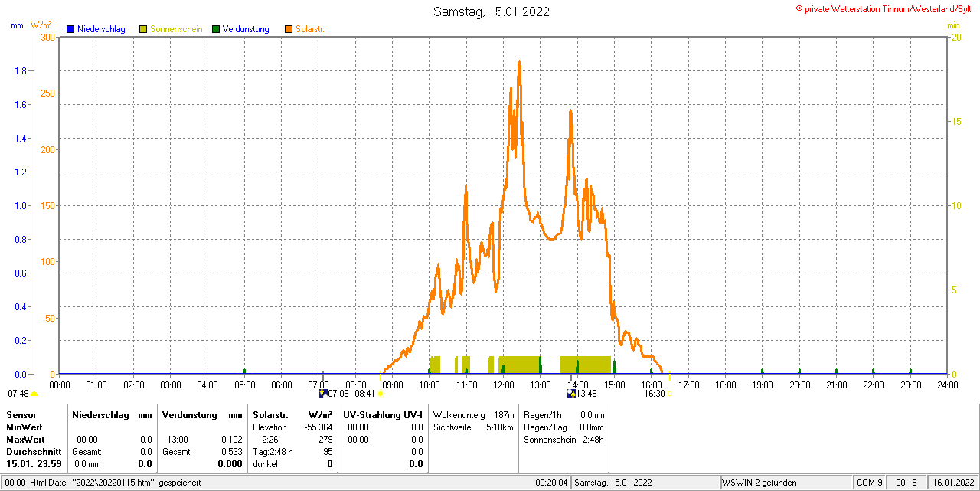Image resolution: width=980 pixels, height=491 pixels.
Task: Click the COM 9 status bar field
Action: 870,483
